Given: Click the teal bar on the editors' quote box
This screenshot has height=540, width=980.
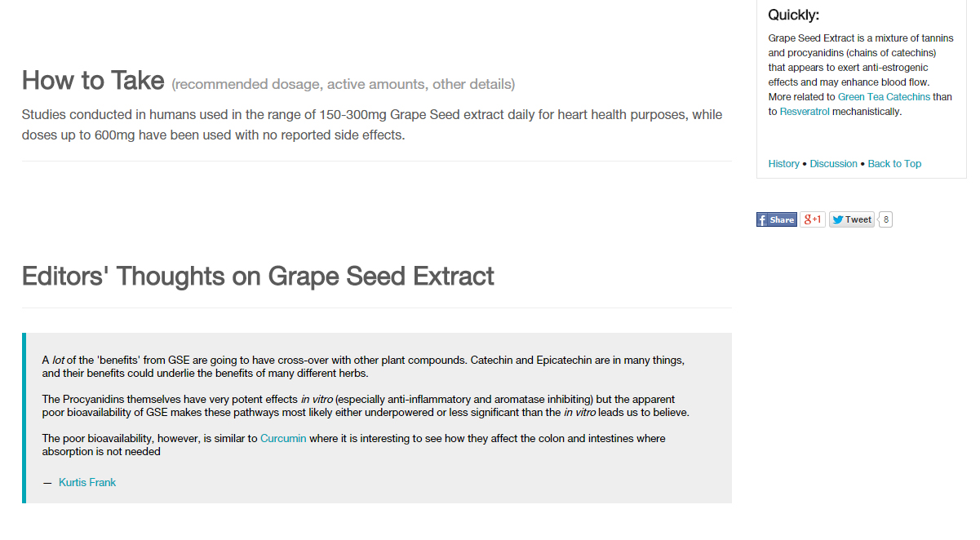Looking at the screenshot, I should pos(24,418).
